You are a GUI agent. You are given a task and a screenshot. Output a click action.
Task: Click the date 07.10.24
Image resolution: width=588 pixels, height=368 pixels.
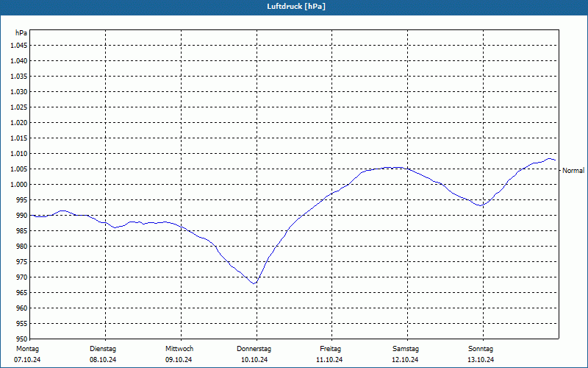[27, 360]
